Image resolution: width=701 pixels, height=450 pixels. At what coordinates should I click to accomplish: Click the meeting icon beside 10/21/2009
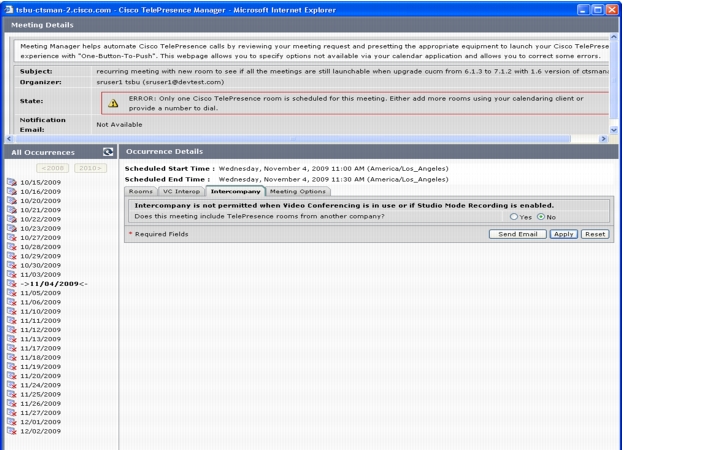pos(12,210)
